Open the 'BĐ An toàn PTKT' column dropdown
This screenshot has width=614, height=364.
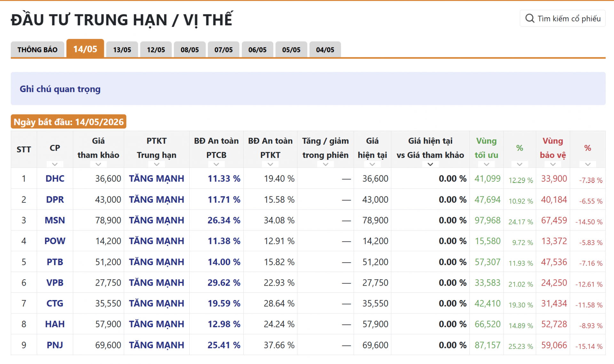(x=270, y=164)
